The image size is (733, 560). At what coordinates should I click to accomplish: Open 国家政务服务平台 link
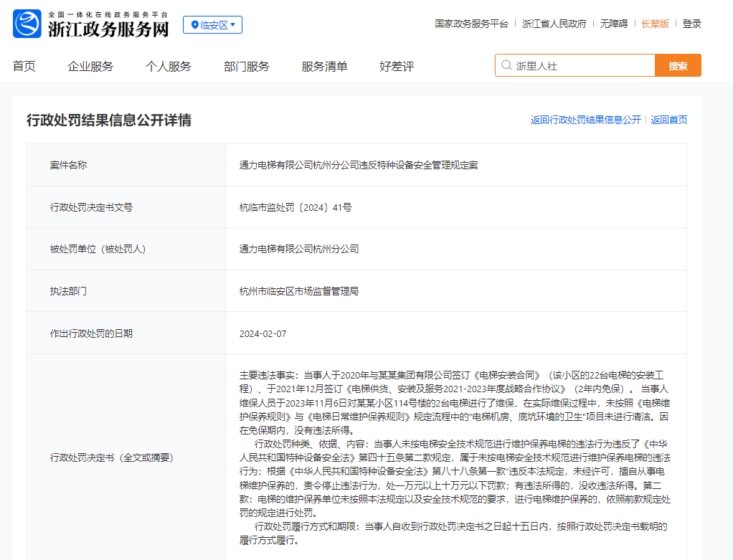(x=471, y=24)
